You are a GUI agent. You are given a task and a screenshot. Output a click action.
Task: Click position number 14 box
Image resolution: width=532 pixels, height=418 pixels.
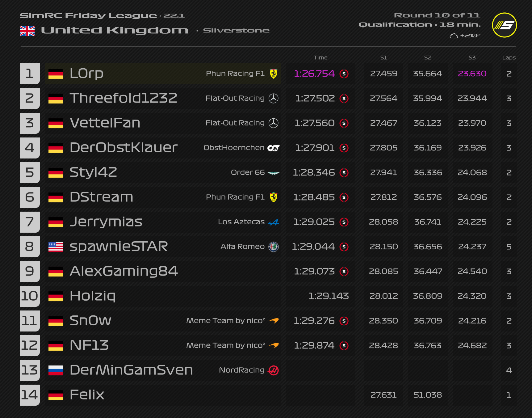pos(30,395)
